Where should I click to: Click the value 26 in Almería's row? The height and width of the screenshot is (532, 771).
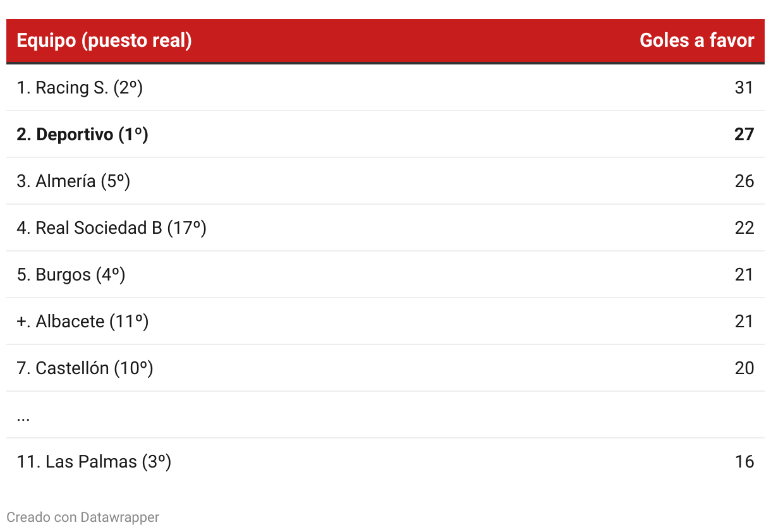(744, 181)
